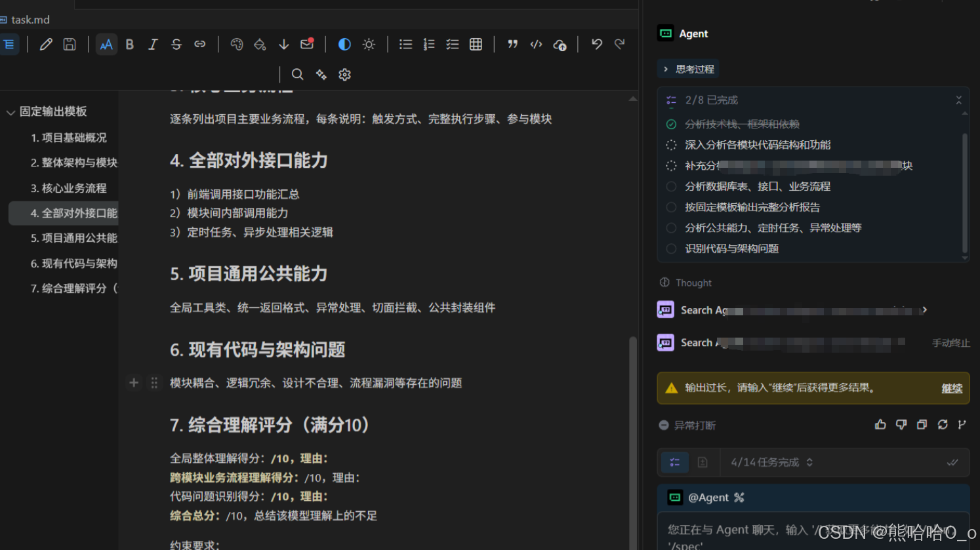Go to outline item 7. 综合理解评分
The width and height of the screenshot is (980, 550).
click(x=74, y=288)
